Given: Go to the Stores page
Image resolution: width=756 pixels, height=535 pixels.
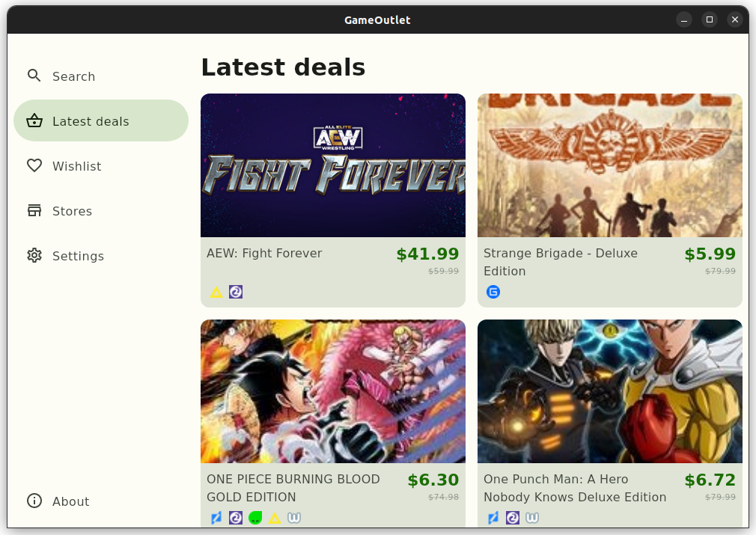Looking at the screenshot, I should pyautogui.click(x=101, y=210).
